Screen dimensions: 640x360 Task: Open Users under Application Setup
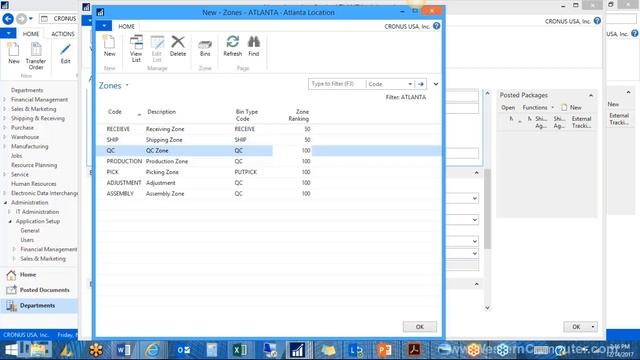pos(27,240)
